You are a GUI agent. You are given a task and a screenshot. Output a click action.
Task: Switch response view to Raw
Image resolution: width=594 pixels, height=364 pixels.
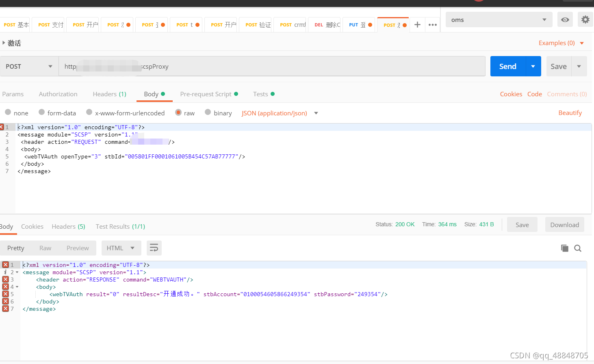pyautogui.click(x=45, y=248)
